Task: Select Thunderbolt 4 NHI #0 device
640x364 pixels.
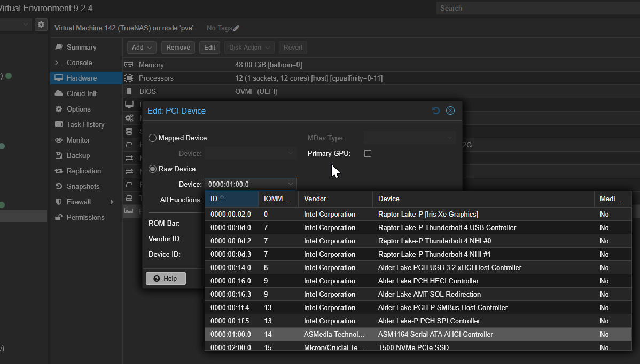Action: (x=418, y=241)
